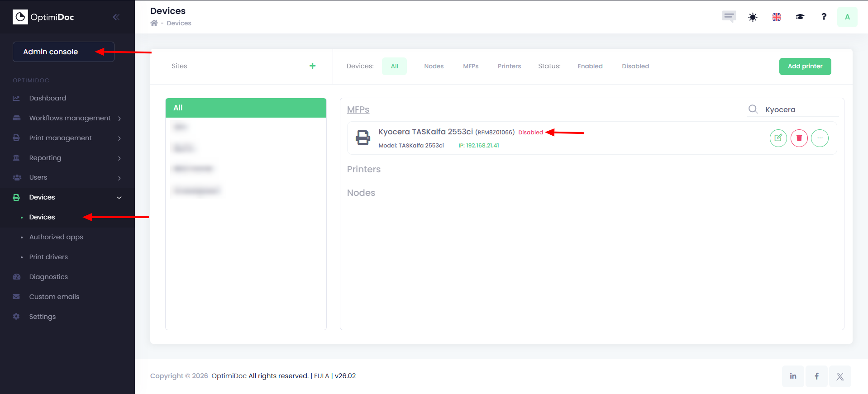Filter devices by Enabled status
The image size is (868, 394).
point(590,66)
